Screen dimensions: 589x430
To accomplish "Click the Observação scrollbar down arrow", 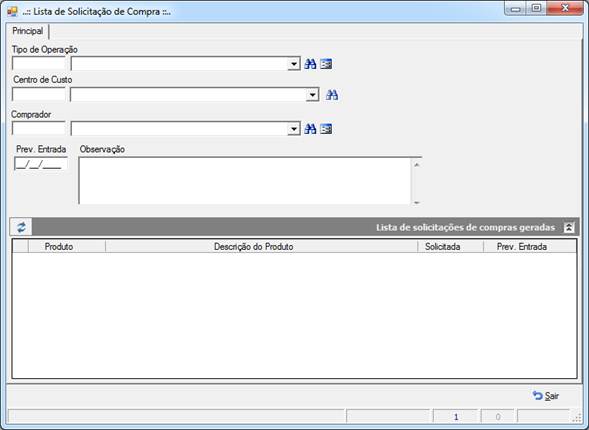I will click(417, 202).
